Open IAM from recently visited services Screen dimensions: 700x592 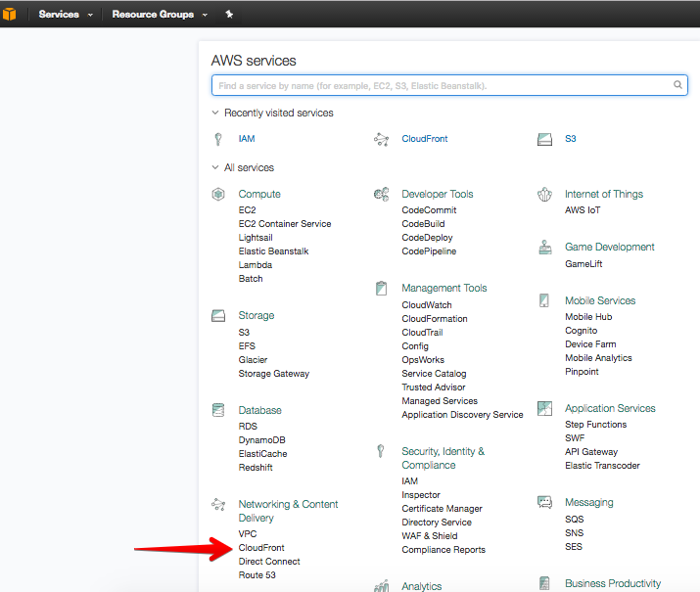[x=247, y=139]
